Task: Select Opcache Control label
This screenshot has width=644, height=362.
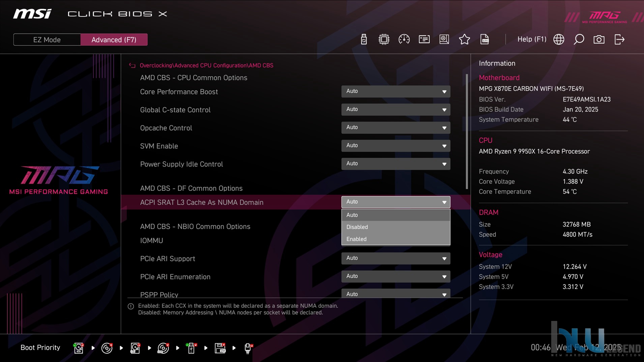Action: 166,128
